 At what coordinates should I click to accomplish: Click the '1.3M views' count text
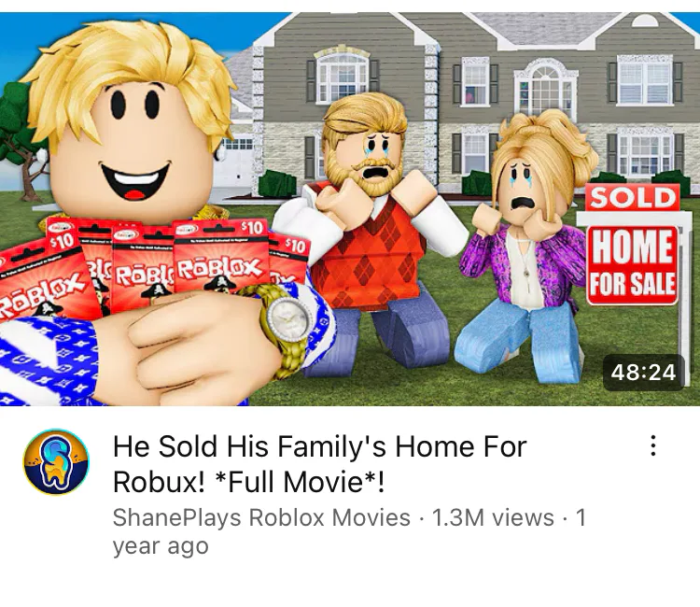point(493,517)
